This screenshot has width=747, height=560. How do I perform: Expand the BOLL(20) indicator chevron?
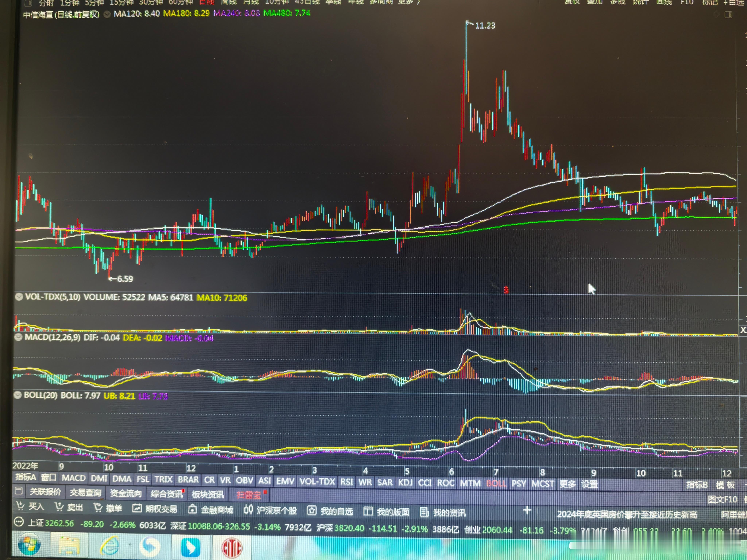[x=18, y=395]
